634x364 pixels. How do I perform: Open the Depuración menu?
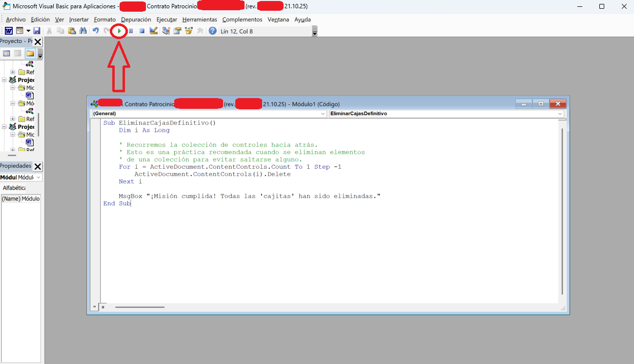(136, 20)
